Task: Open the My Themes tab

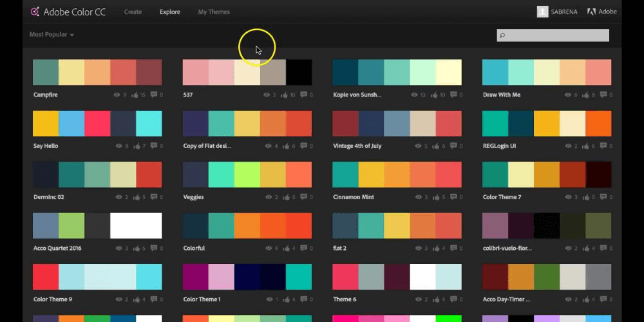Action: [x=214, y=12]
